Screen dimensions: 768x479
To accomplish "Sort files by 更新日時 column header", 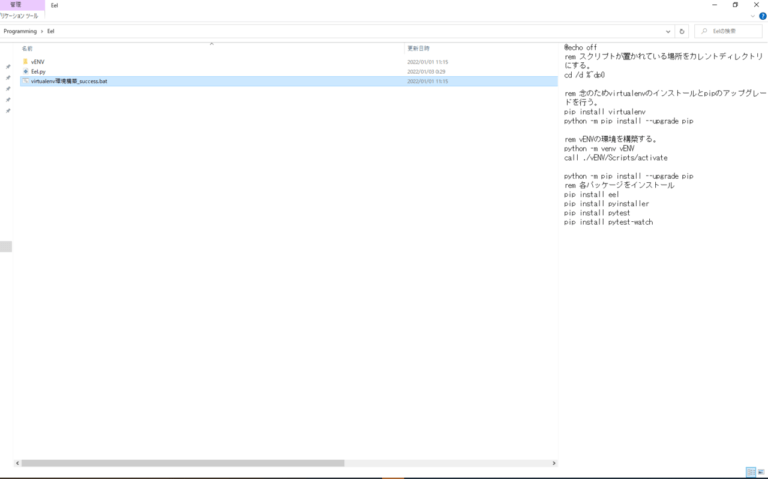I will [418, 48].
